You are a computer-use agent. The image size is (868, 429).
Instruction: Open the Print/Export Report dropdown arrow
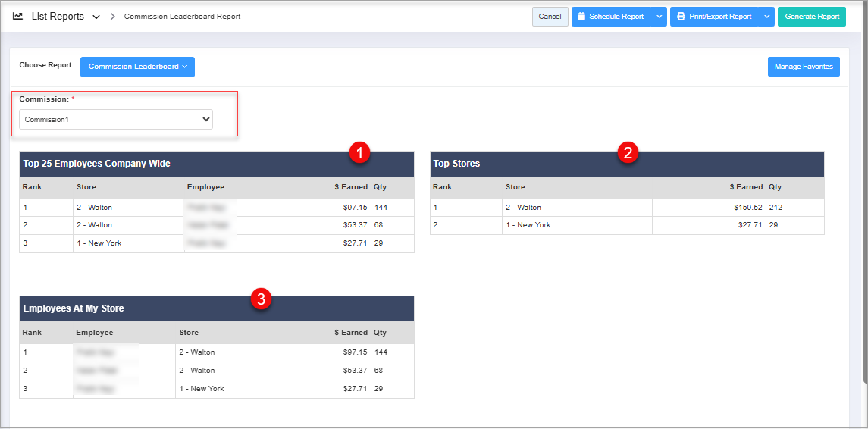point(766,17)
